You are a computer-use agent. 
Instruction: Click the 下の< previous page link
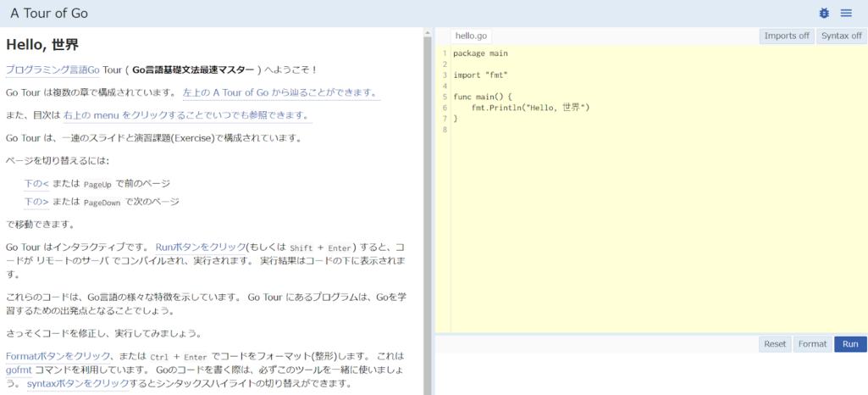point(36,183)
